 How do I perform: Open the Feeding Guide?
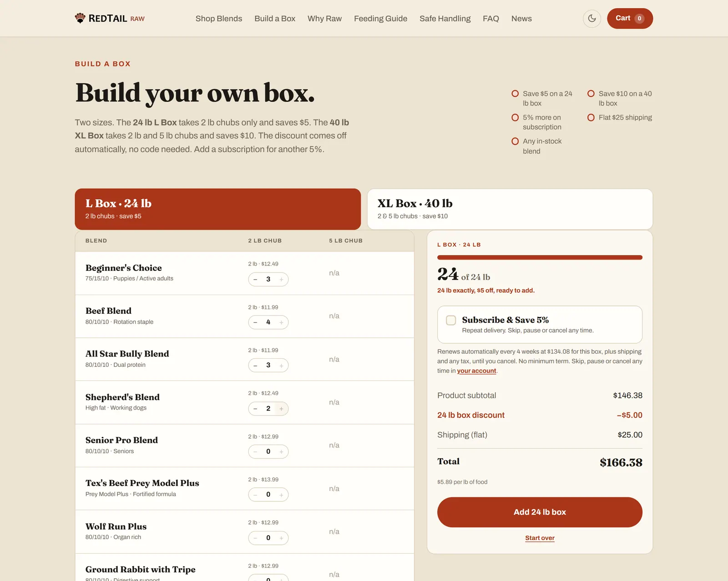[380, 19]
